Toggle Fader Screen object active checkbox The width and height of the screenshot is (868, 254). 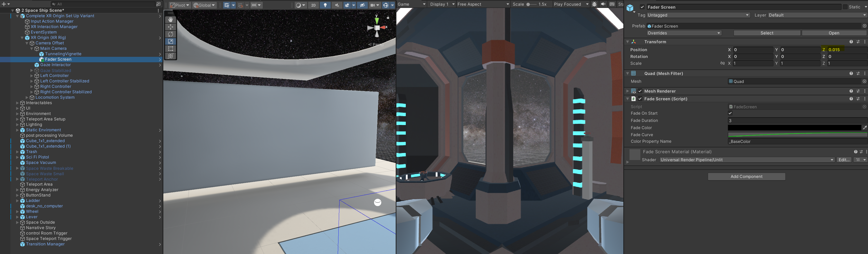(x=642, y=7)
